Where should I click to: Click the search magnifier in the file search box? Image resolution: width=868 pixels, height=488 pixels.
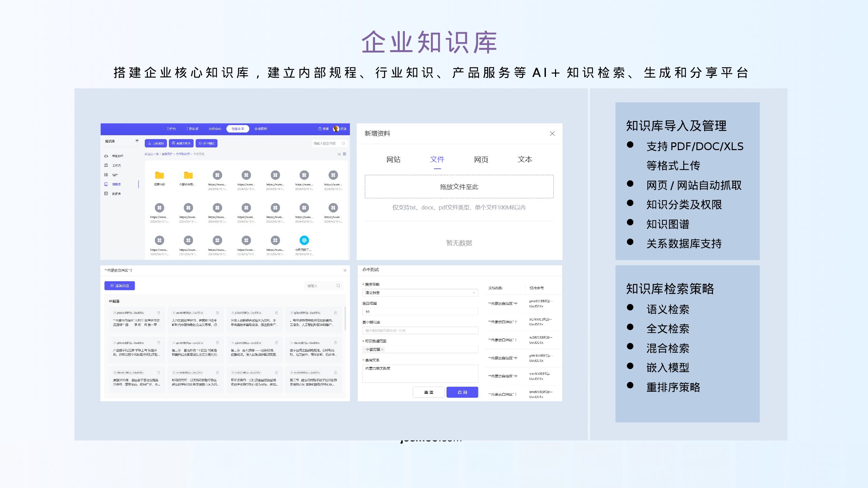tap(343, 143)
